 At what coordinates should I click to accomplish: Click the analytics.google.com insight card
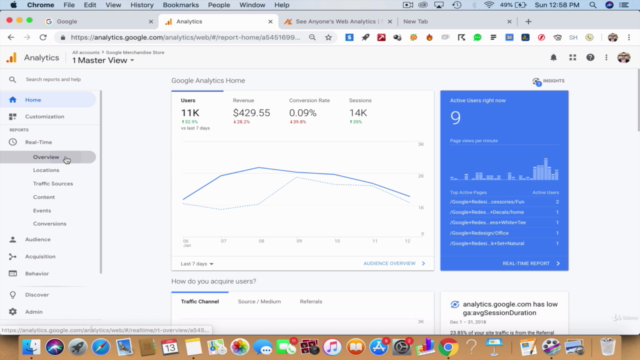[504, 313]
